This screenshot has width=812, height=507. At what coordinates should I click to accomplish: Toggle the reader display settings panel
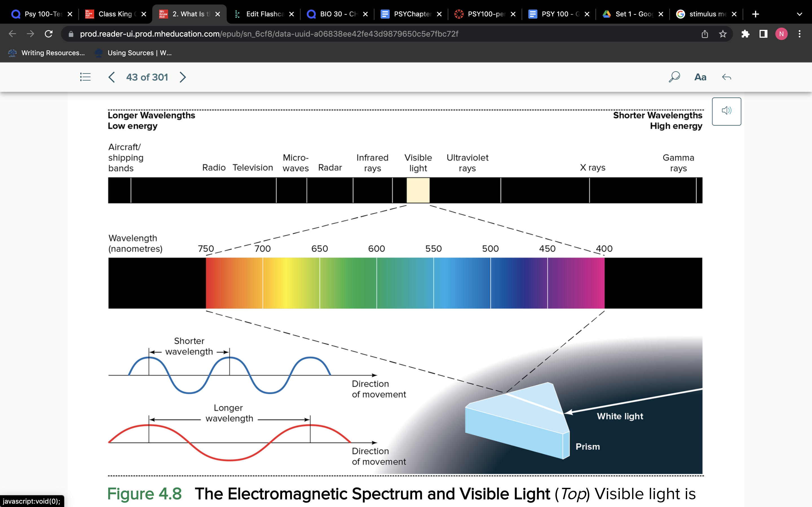(x=701, y=77)
